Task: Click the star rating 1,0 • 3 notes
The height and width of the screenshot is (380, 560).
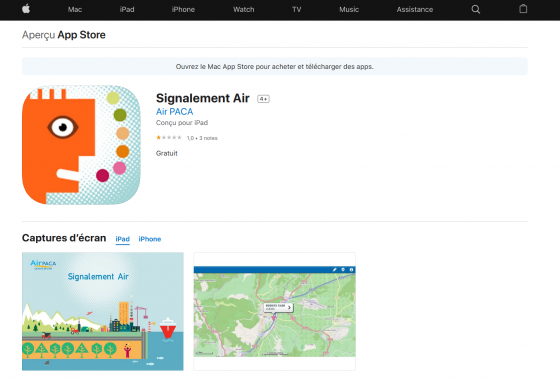Action: [187, 138]
